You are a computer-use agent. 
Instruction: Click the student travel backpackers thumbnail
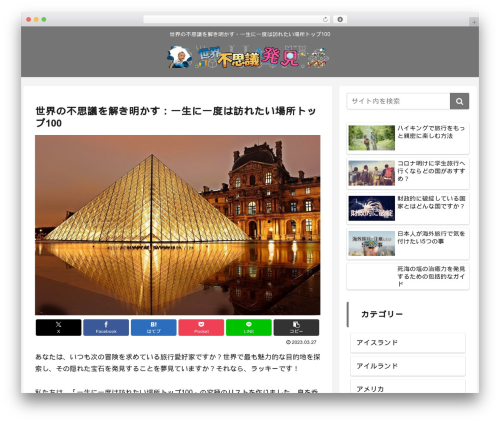point(372,173)
